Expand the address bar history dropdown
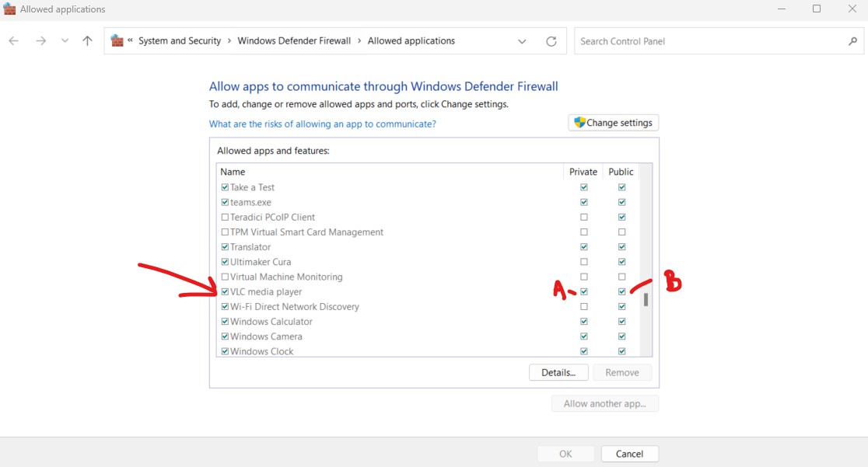Screen dimensions: 868x467 click(522, 41)
